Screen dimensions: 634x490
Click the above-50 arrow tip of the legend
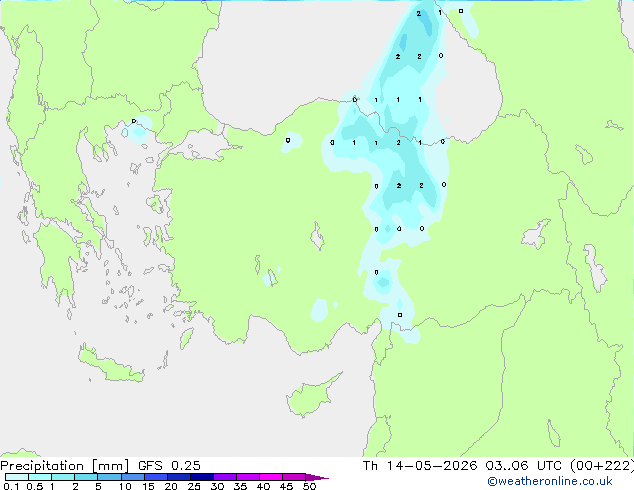pos(317,477)
